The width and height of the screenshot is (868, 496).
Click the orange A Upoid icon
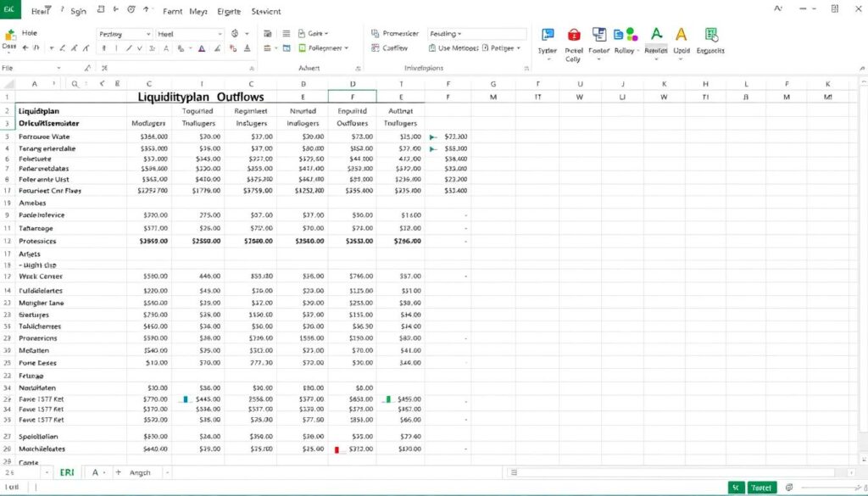point(682,34)
